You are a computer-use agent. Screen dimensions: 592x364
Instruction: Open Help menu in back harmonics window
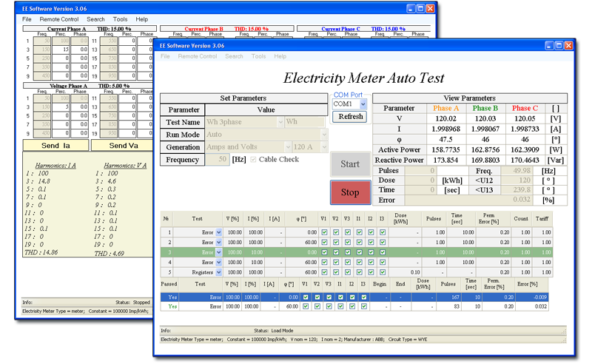(x=141, y=19)
